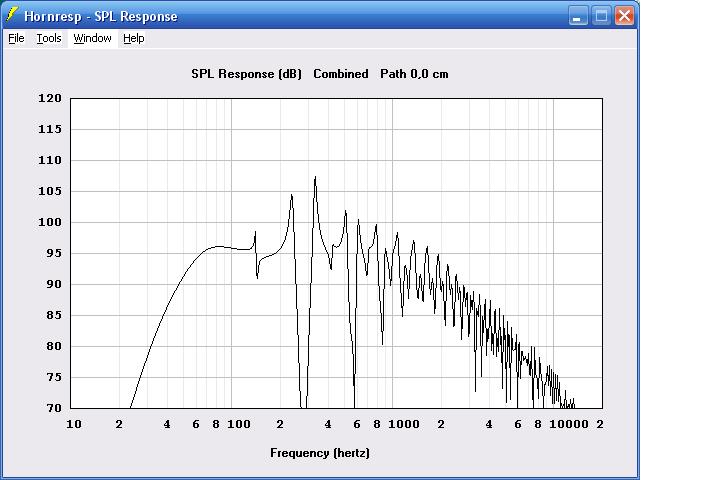Click the 75 value on vertical axis
Image resolution: width=705 pixels, height=480 pixels.
coord(54,378)
